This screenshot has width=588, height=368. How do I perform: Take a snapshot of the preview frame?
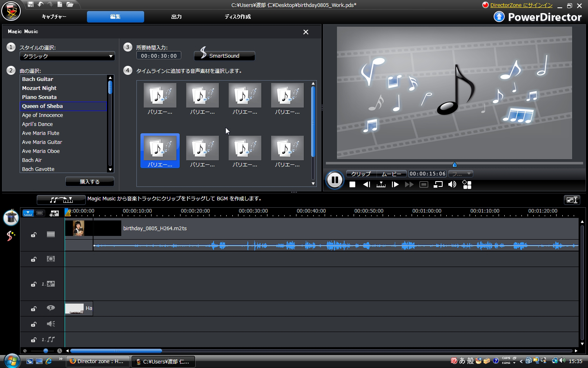[x=424, y=184]
